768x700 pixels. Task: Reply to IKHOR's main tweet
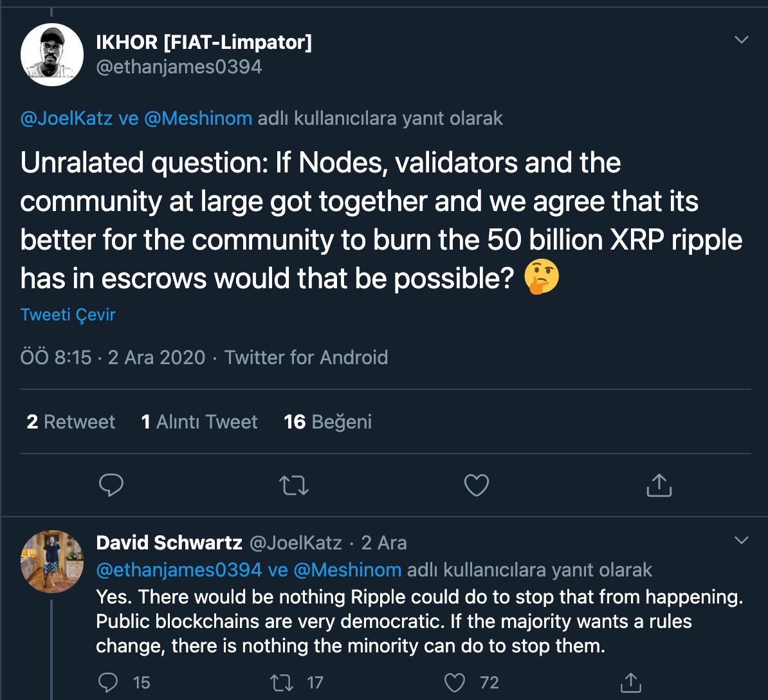[111, 485]
